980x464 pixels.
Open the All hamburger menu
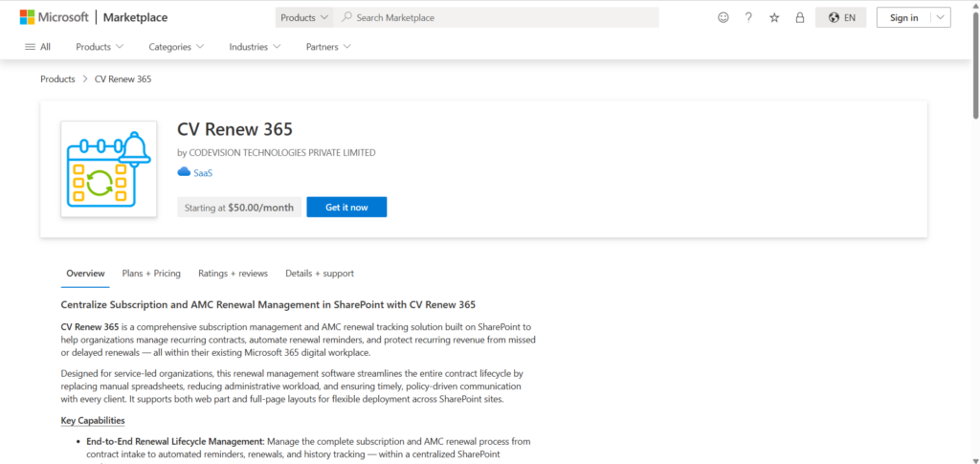point(37,47)
